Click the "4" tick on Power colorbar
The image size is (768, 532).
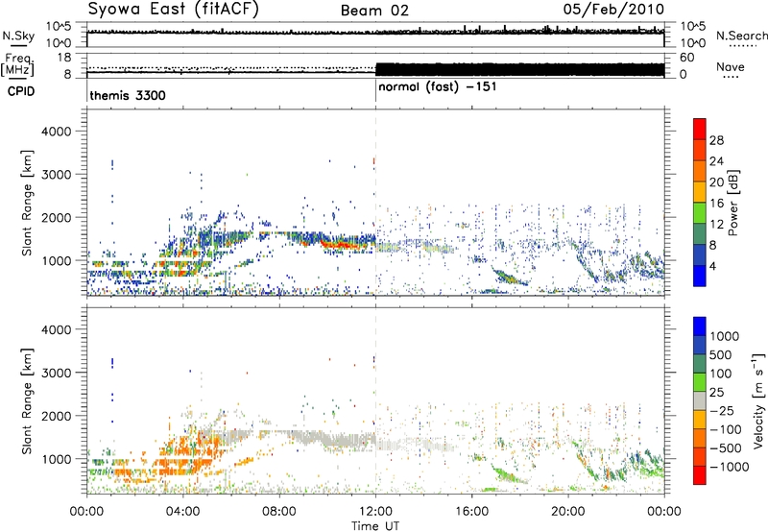(712, 266)
